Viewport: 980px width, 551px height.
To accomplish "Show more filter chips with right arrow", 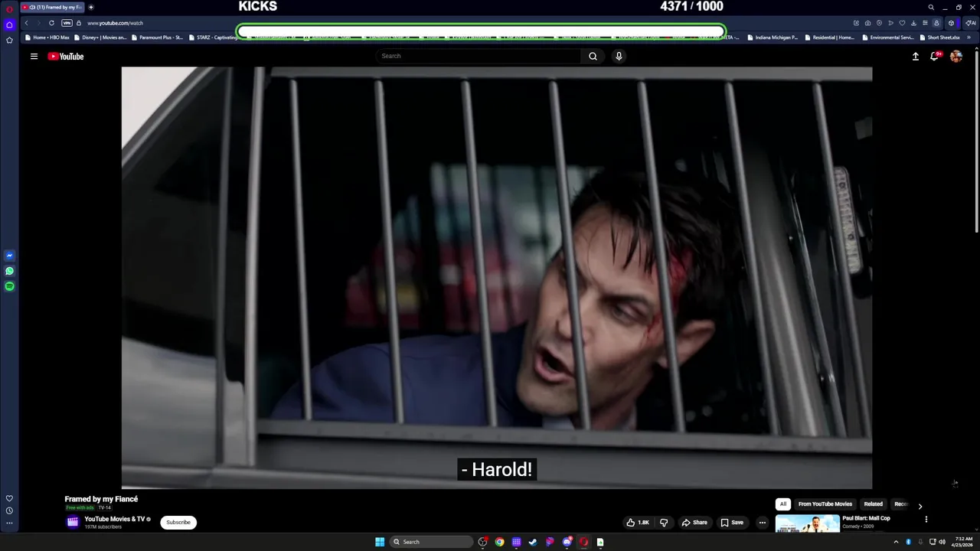I will [920, 506].
